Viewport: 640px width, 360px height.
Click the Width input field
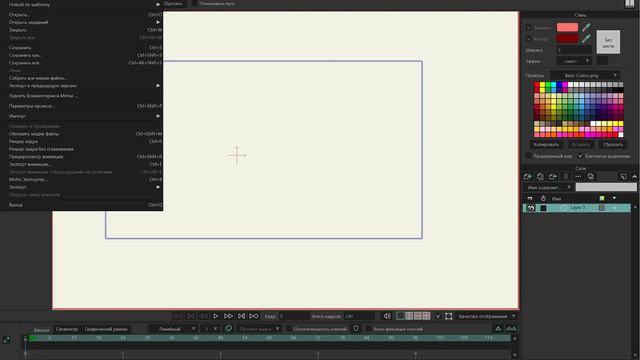click(574, 50)
